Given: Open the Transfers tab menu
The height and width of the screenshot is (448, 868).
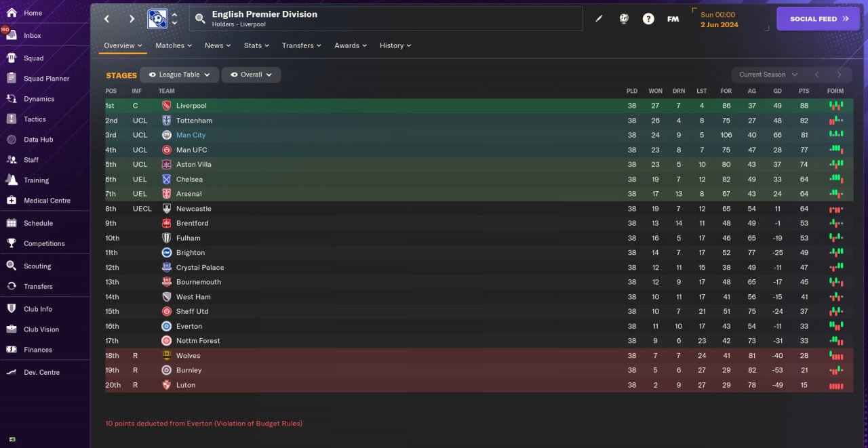Looking at the screenshot, I should (x=302, y=45).
